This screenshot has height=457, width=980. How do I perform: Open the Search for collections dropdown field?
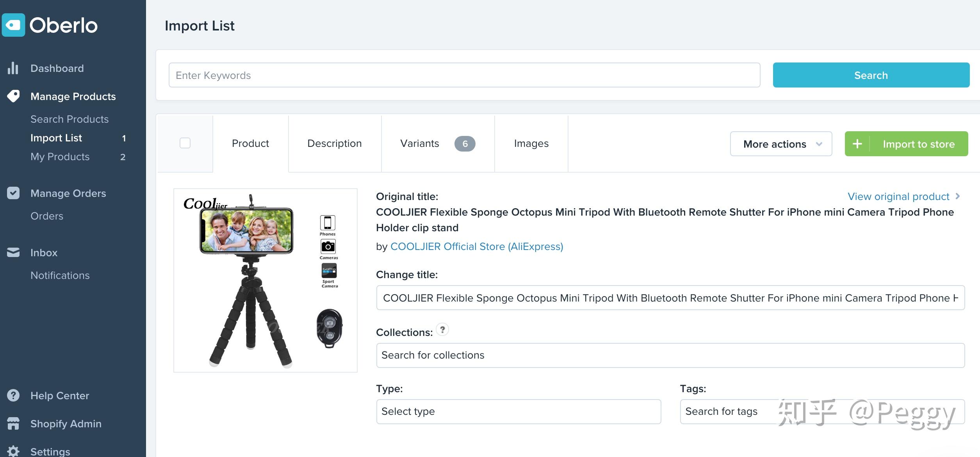click(x=670, y=355)
